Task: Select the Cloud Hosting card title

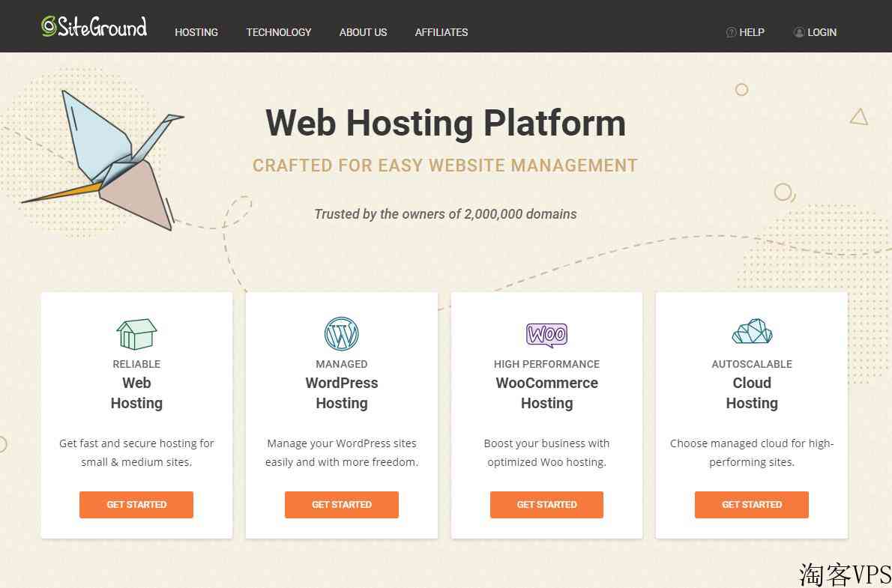Action: tap(752, 393)
